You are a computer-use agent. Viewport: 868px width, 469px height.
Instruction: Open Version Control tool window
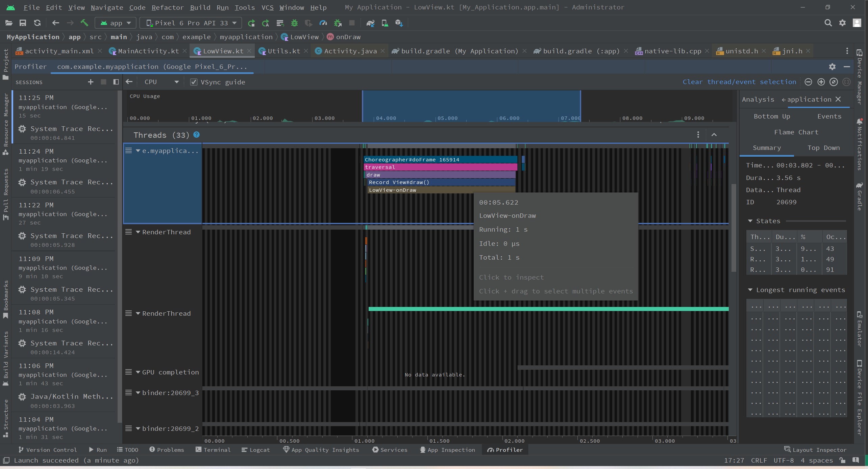47,450
